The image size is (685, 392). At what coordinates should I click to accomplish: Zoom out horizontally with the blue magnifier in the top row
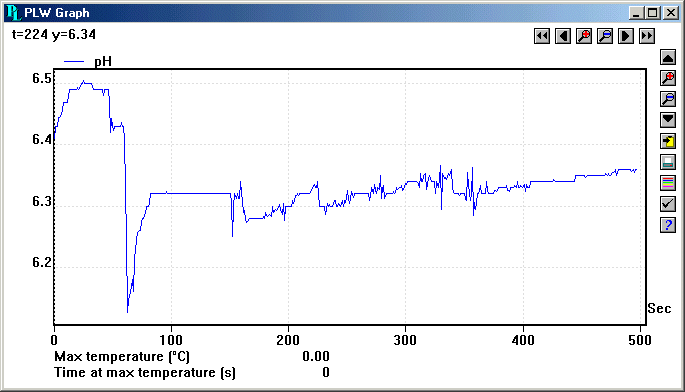pos(605,36)
